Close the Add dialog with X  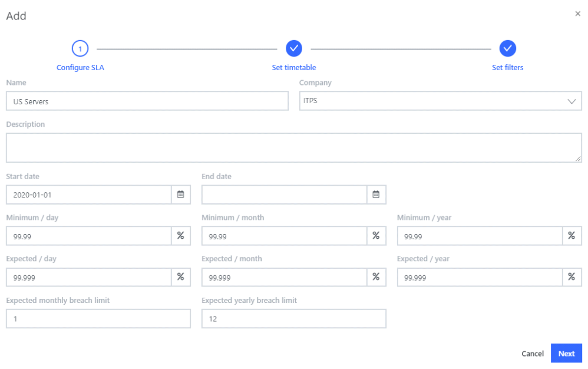coord(577,14)
